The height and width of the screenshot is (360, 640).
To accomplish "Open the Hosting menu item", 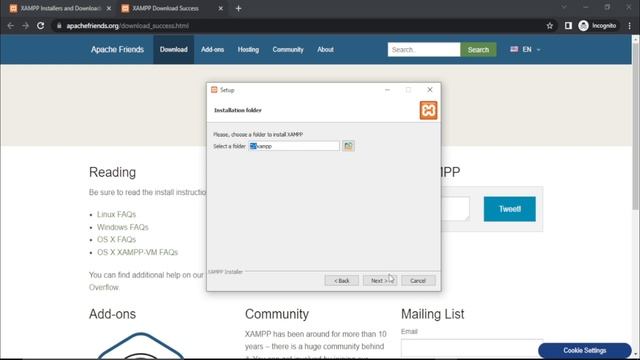I will pos(248,49).
